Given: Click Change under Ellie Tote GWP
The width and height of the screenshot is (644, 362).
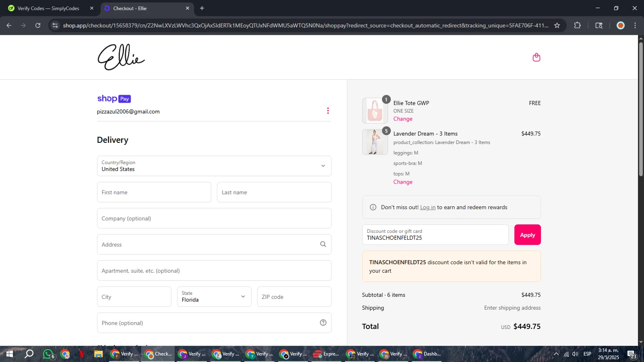Looking at the screenshot, I should tap(403, 119).
